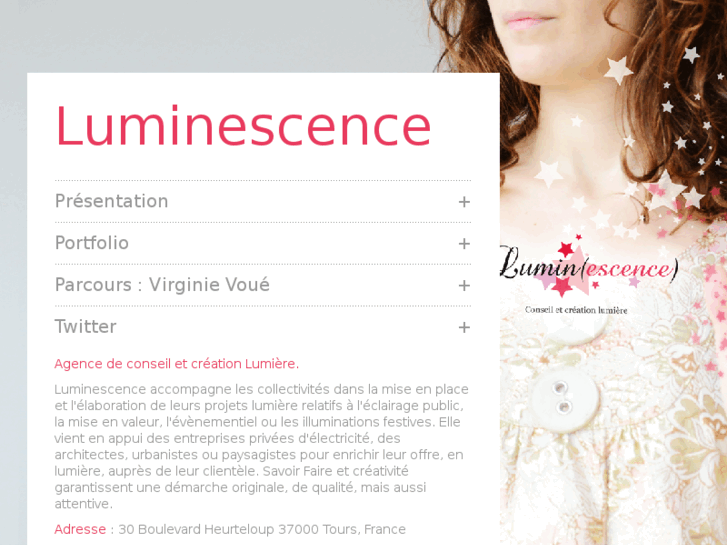
Task: Click the red star above logo
Action: point(566,249)
